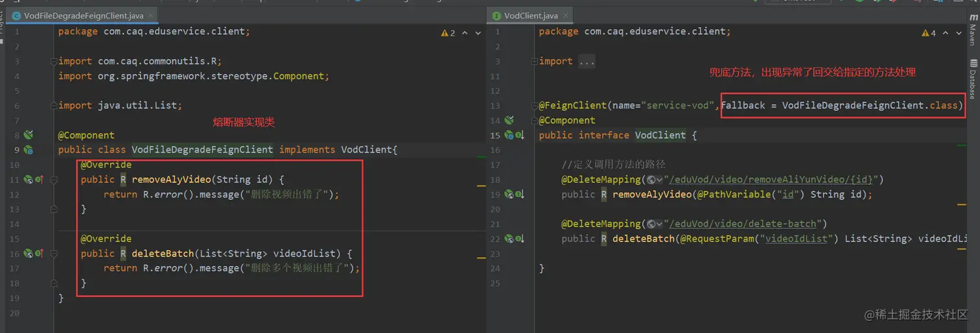The width and height of the screenshot is (980, 333).
Task: Click the fold end marker on line 13 of VodFileDegradeFeignClient
Action: pos(54,209)
